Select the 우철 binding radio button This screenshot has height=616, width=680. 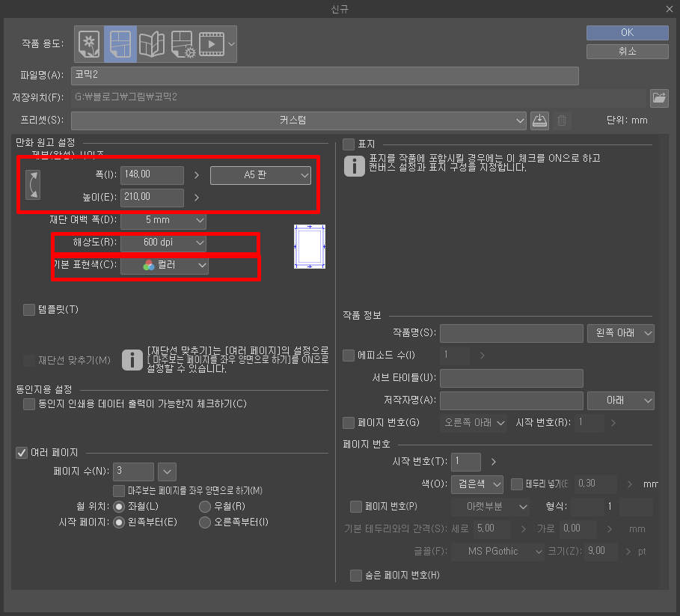tap(205, 507)
